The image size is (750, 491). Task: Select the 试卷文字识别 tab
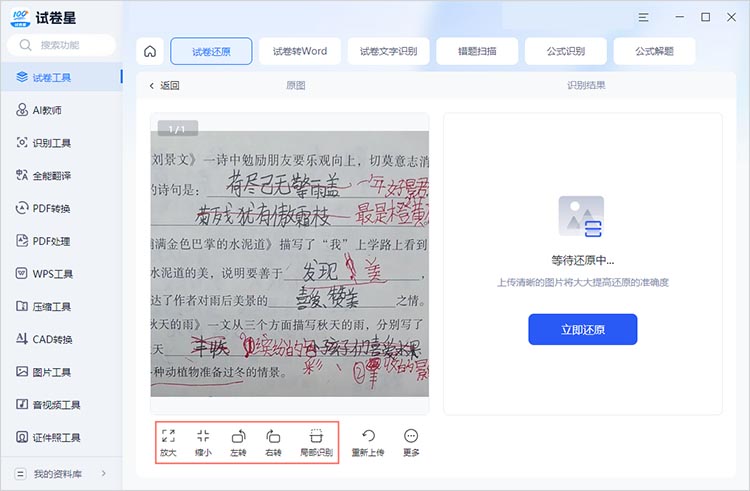(388, 51)
